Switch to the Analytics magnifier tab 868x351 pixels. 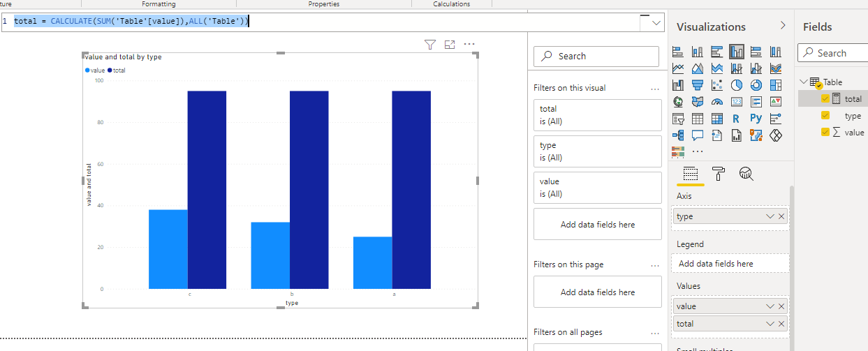(746, 174)
